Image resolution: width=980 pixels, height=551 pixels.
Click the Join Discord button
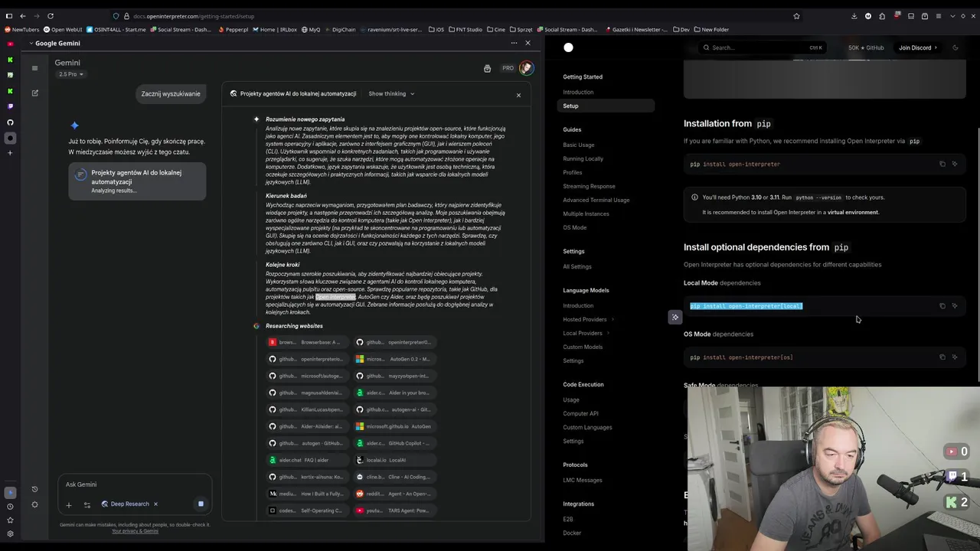(x=917, y=47)
